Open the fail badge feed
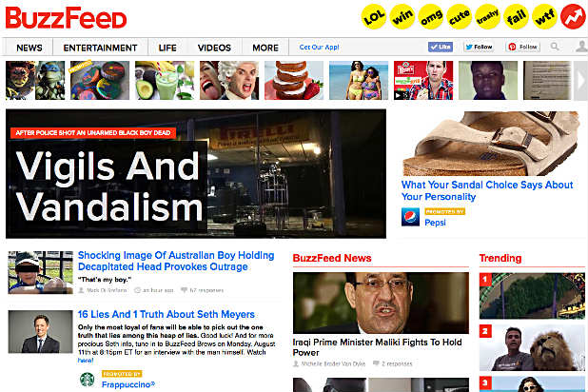The height and width of the screenshot is (392, 588). click(516, 16)
